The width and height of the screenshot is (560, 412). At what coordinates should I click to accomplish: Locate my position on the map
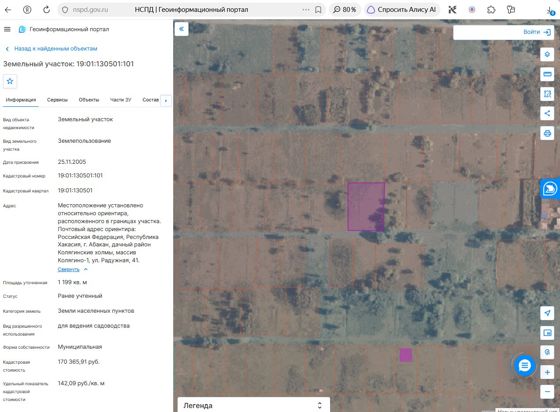[x=547, y=313]
